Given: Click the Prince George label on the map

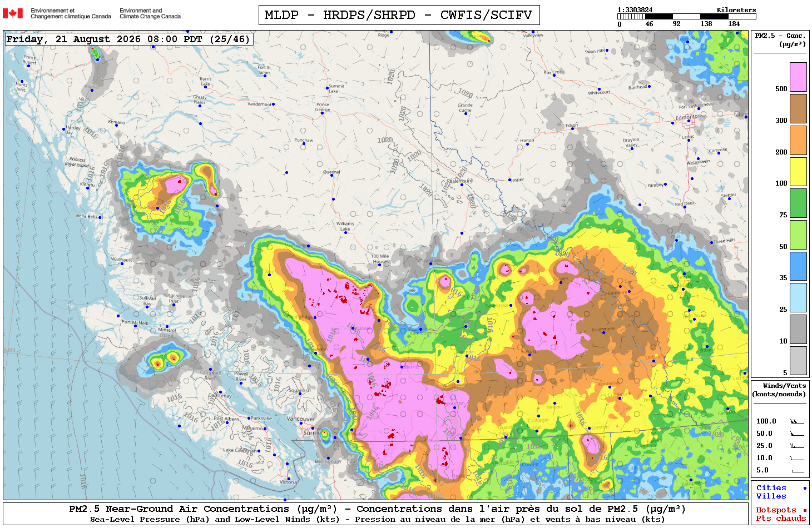Looking at the screenshot, I should point(323,107).
